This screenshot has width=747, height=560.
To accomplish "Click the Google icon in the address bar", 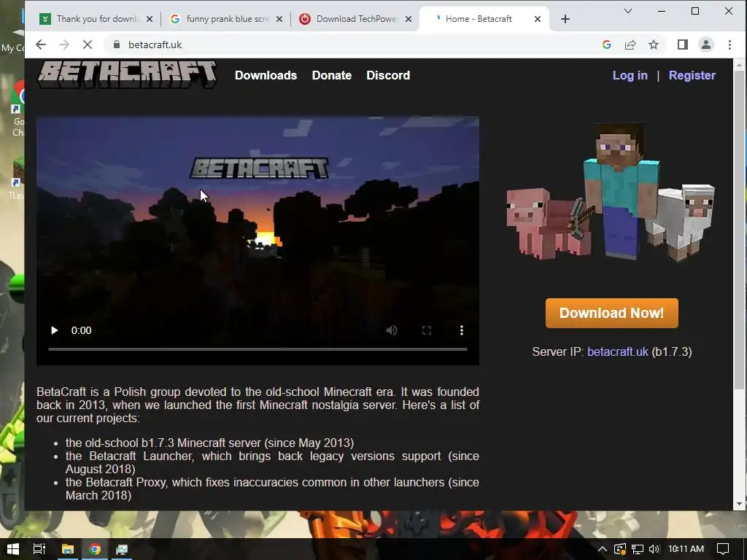I will pos(606,44).
